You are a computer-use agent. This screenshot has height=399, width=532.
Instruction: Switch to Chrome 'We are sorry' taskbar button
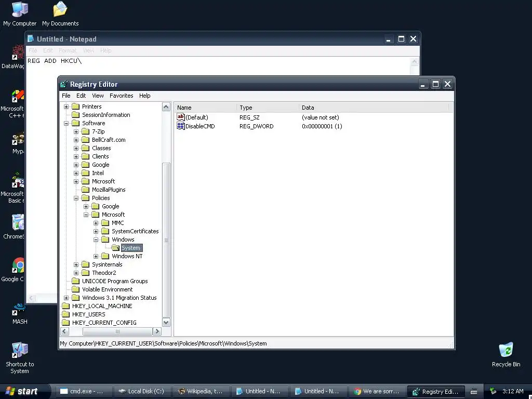pyautogui.click(x=376, y=391)
